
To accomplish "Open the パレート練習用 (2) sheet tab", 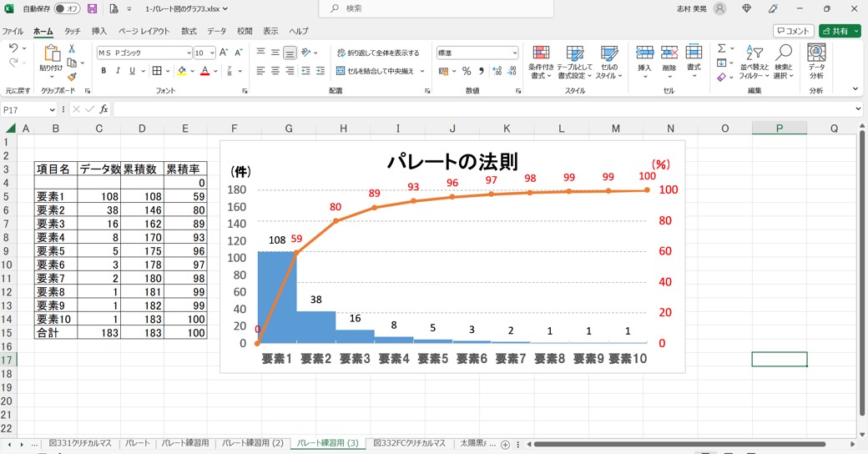I will 252,443.
